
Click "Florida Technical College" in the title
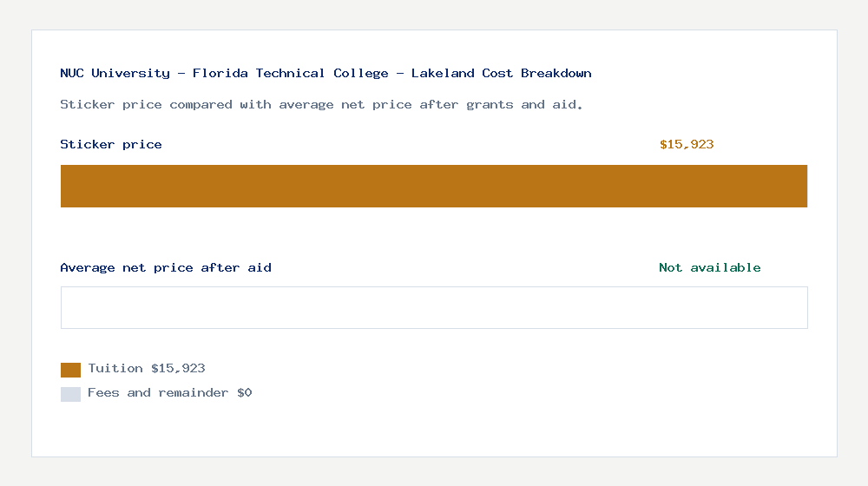291,74
